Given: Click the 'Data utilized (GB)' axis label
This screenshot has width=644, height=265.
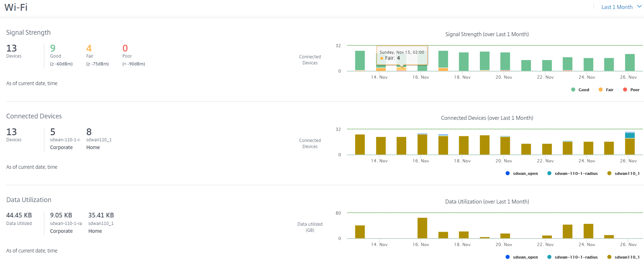Looking at the screenshot, I should click(x=310, y=227).
